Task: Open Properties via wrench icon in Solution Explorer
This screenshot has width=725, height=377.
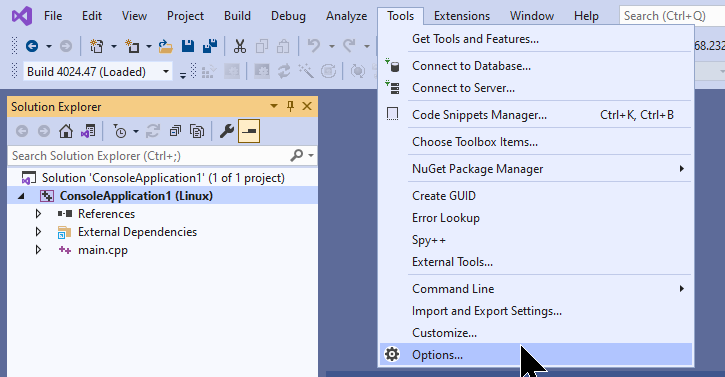Action: [x=227, y=131]
